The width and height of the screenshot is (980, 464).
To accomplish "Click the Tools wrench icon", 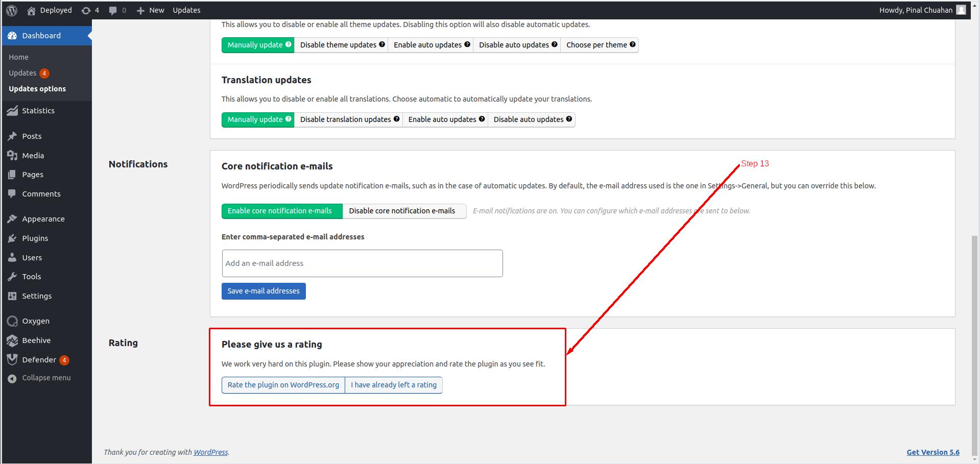I will 12,277.
